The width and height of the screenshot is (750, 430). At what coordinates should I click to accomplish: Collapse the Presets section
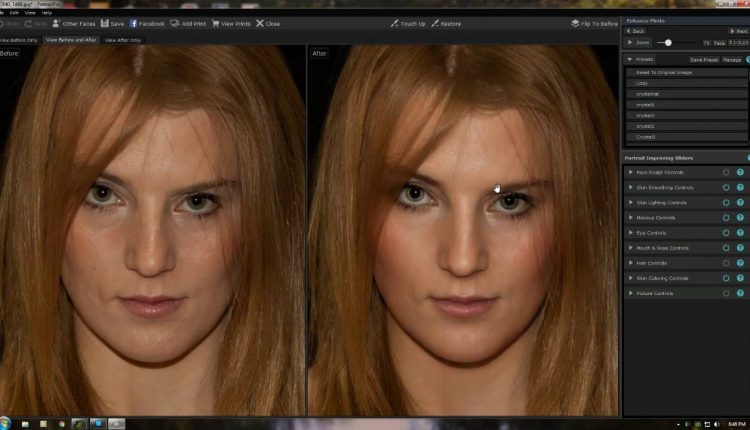pyautogui.click(x=630, y=59)
